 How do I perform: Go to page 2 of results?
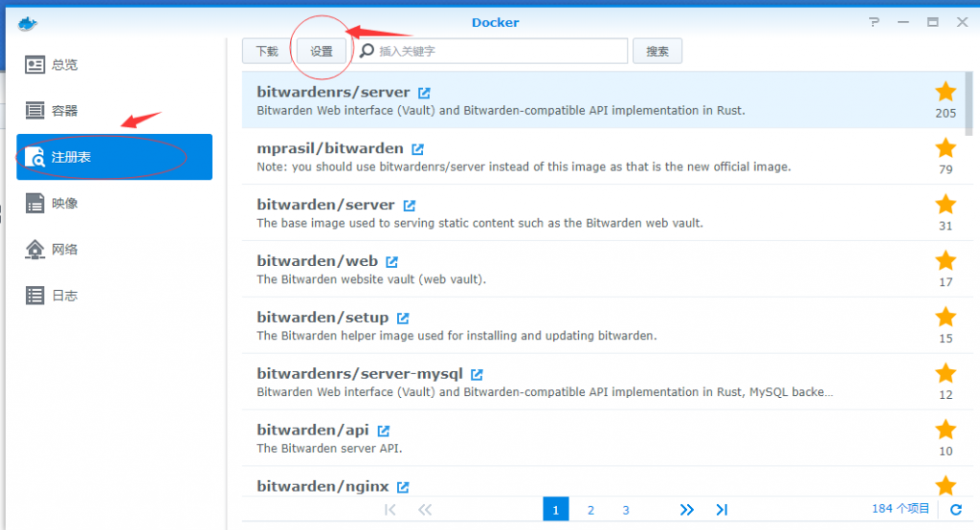click(590, 510)
